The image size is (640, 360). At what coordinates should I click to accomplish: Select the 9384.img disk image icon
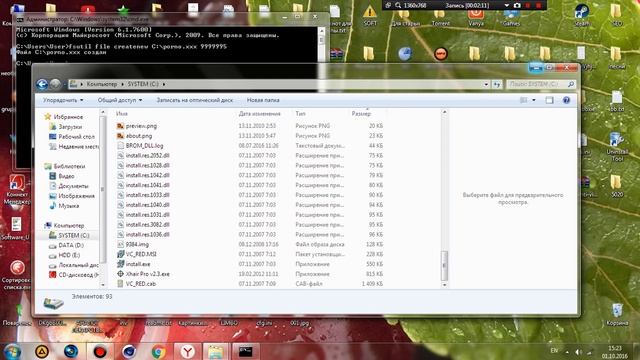[x=120, y=244]
